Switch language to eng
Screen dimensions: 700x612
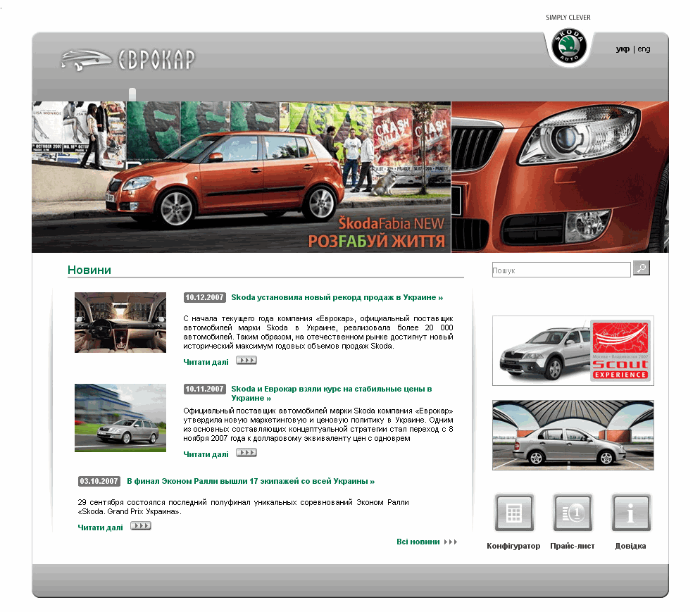pyautogui.click(x=644, y=49)
